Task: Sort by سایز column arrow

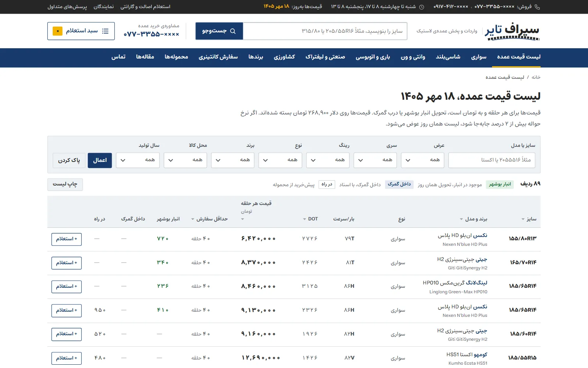Action: point(523,219)
